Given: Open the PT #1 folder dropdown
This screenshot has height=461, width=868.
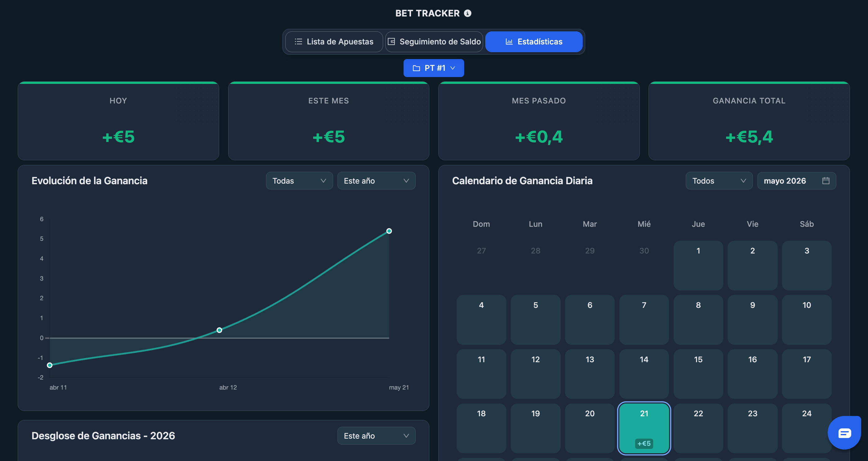Looking at the screenshot, I should (x=434, y=68).
